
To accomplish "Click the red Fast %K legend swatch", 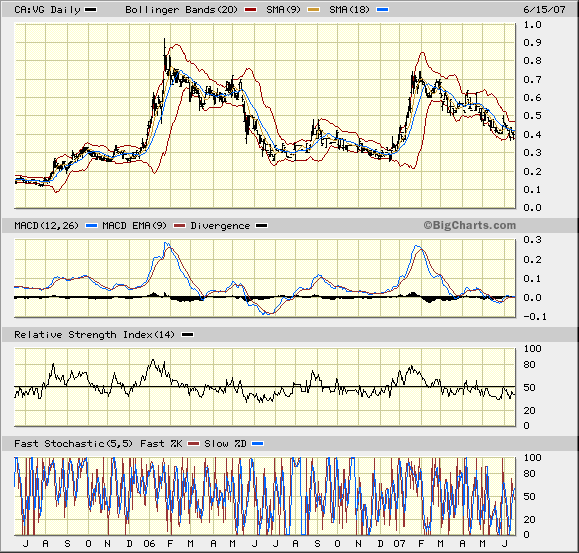I will (193, 443).
